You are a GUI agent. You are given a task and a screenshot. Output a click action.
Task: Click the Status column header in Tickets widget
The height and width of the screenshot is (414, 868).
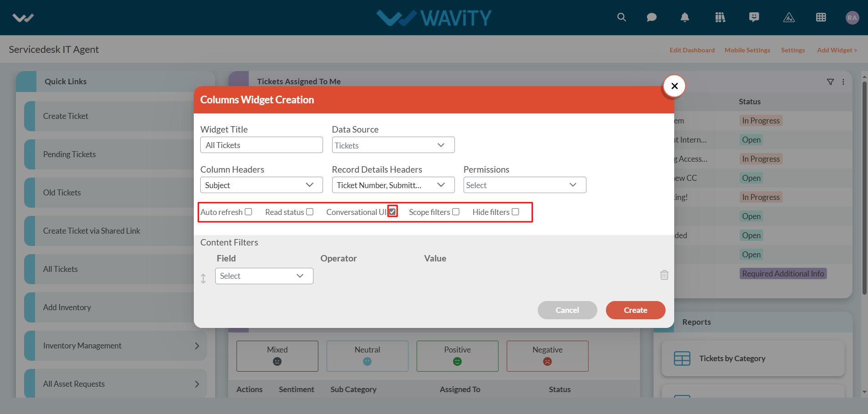pos(749,102)
